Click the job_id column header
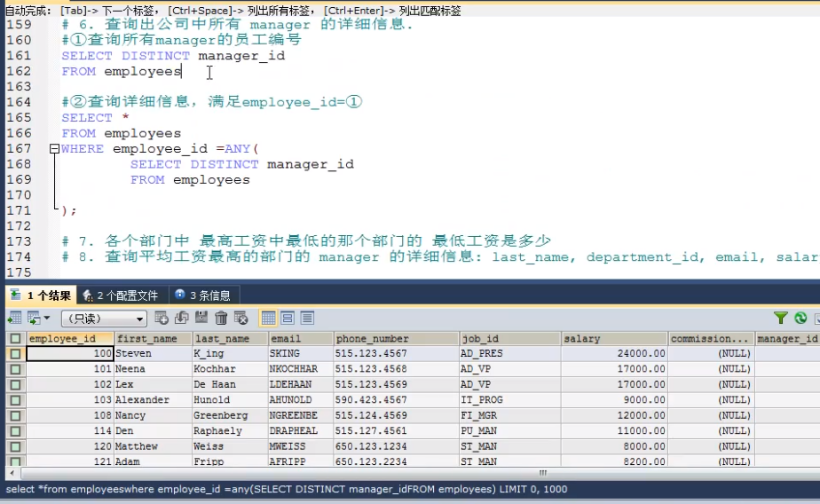The image size is (820, 504). (x=510, y=339)
